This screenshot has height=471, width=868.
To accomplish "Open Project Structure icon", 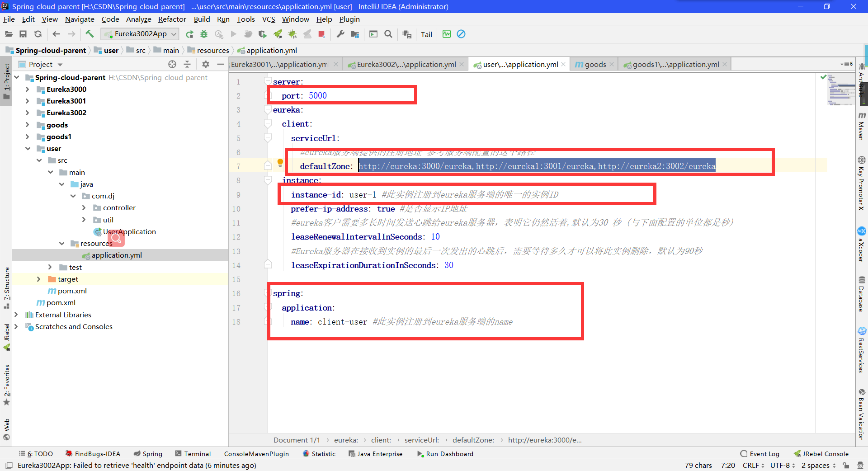I will tap(355, 34).
